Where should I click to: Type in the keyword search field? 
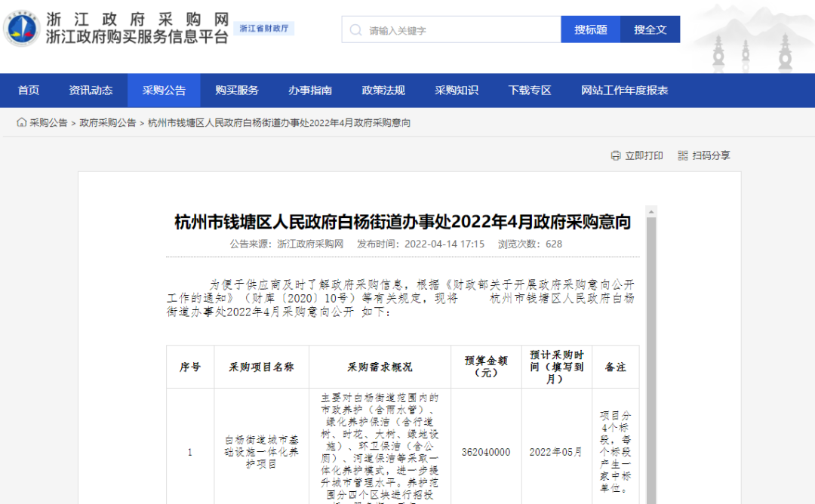coord(460,30)
